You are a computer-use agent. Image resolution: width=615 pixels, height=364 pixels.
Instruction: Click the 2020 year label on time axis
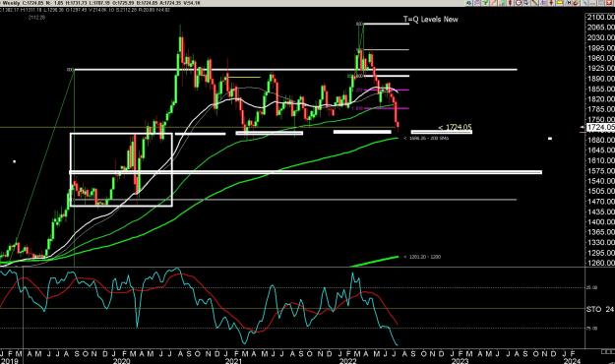[x=121, y=360]
